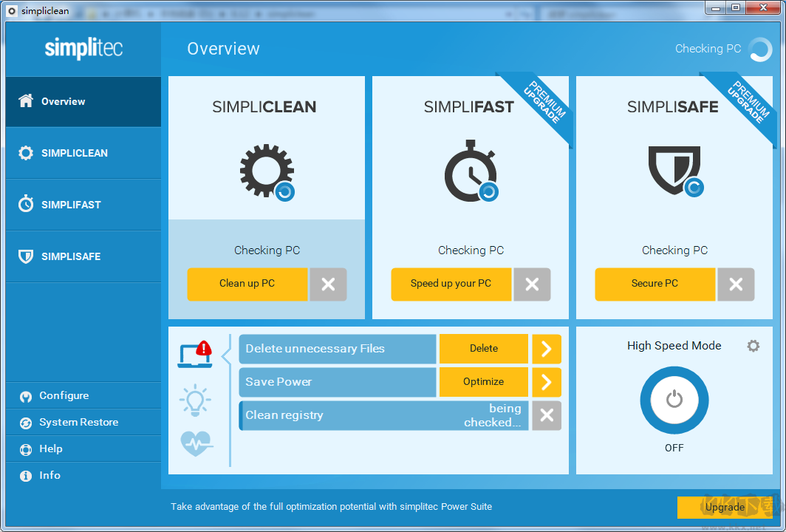Toggle the High Speed Mode power button

coord(674,400)
